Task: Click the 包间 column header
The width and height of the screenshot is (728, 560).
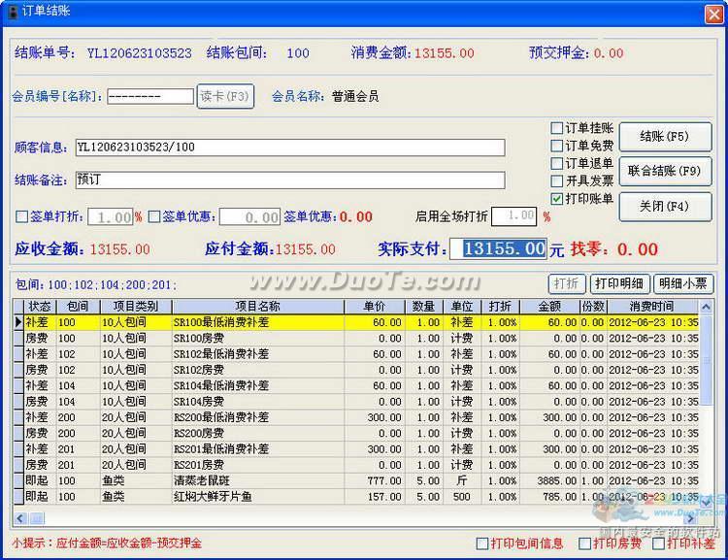Action: point(78,307)
